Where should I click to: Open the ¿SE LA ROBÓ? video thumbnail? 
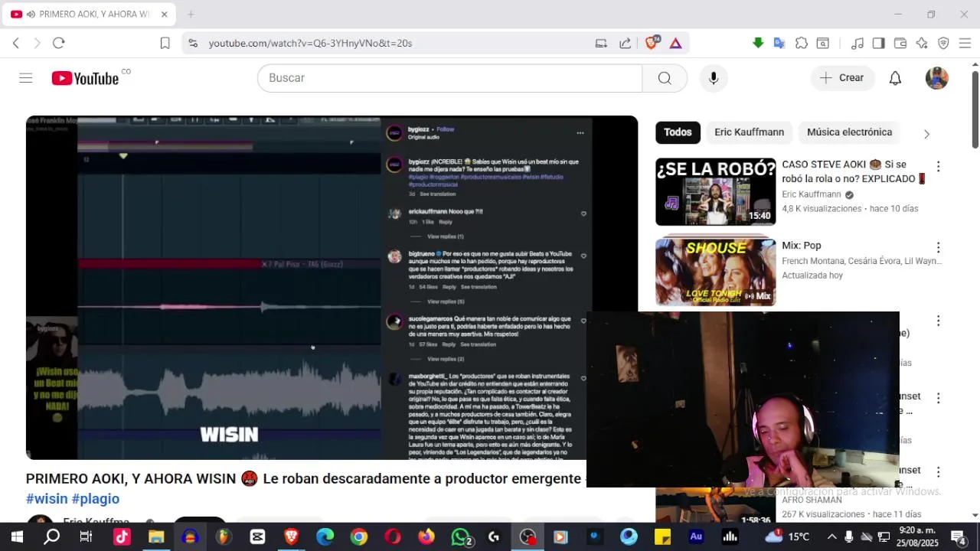(x=716, y=192)
